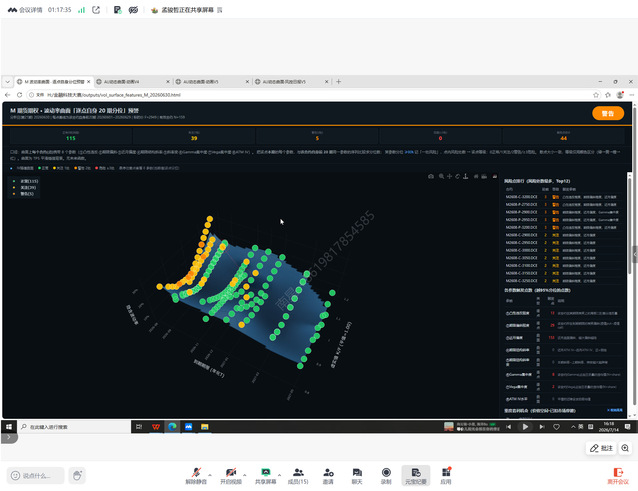
Task: Click the heart icon in the taskbar media player
Action: (x=556, y=427)
